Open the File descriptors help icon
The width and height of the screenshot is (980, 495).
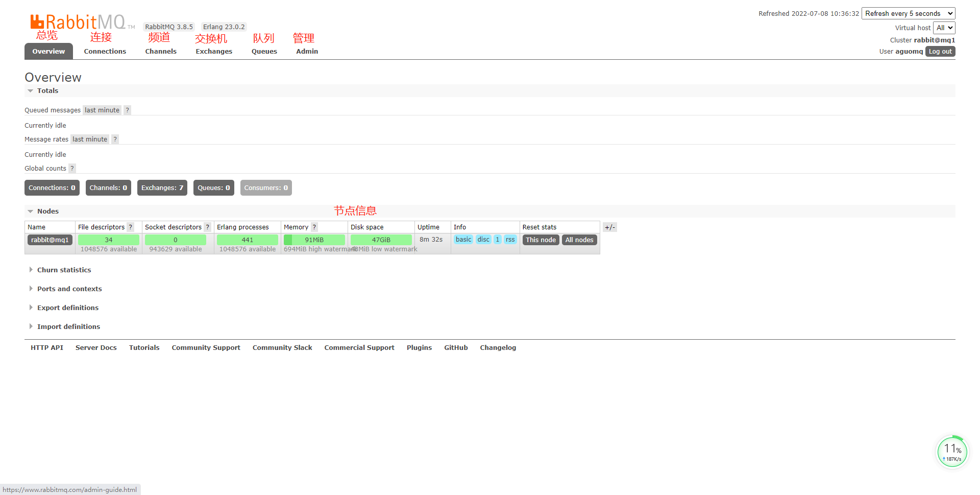pyautogui.click(x=131, y=227)
